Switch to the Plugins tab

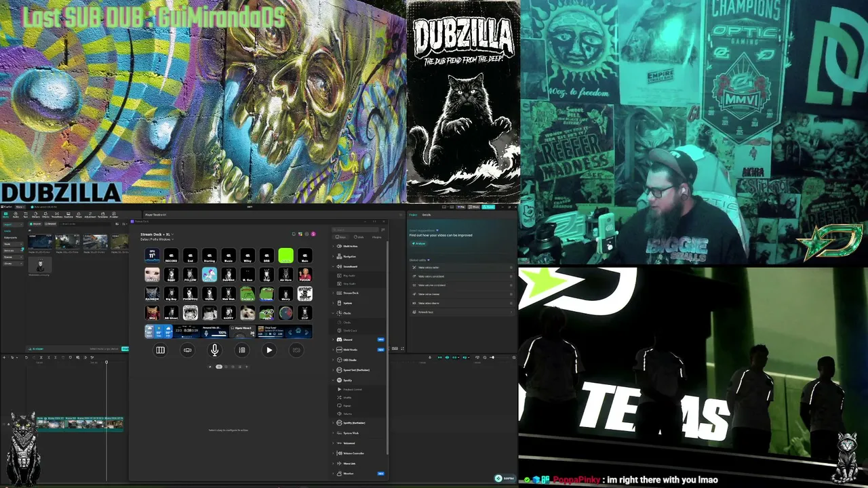[376, 237]
